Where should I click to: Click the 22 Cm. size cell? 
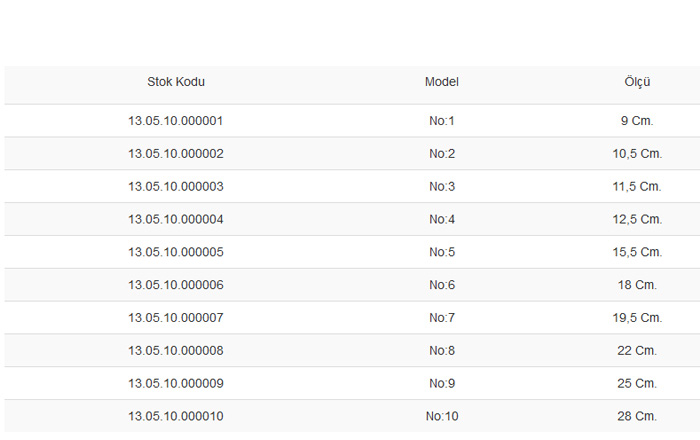(x=637, y=351)
